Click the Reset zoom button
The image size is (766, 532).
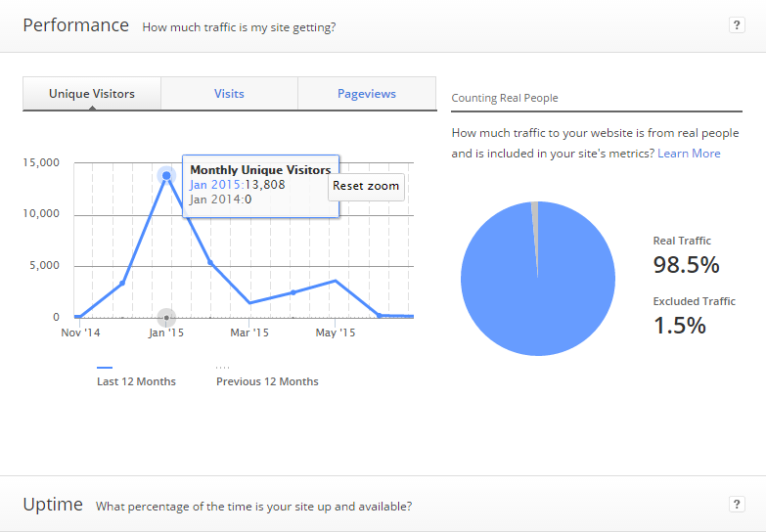(x=366, y=186)
